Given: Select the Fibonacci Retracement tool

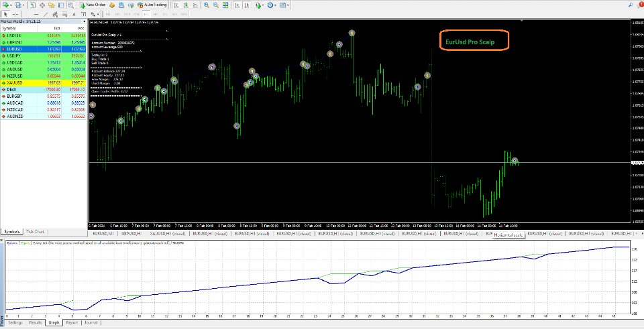Looking at the screenshot, I should pyautogui.click(x=65, y=14).
